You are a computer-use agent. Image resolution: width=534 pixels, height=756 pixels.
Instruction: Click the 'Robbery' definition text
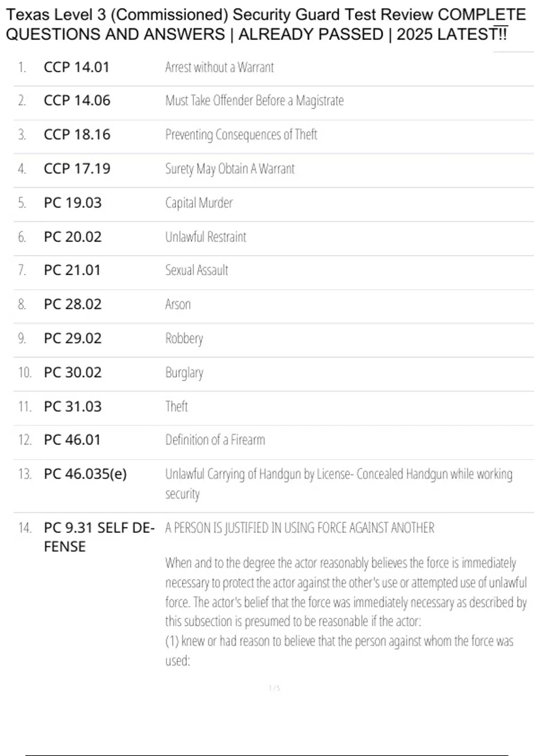pos(184,338)
